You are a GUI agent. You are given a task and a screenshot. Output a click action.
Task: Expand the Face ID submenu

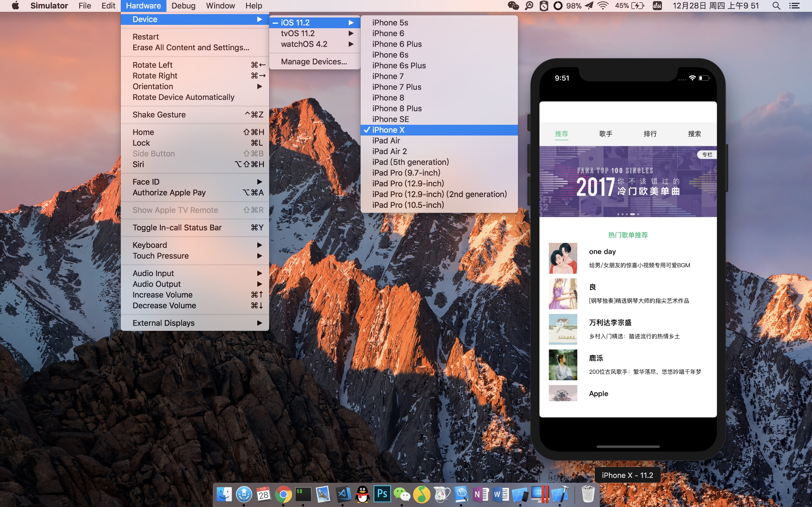pyautogui.click(x=195, y=182)
